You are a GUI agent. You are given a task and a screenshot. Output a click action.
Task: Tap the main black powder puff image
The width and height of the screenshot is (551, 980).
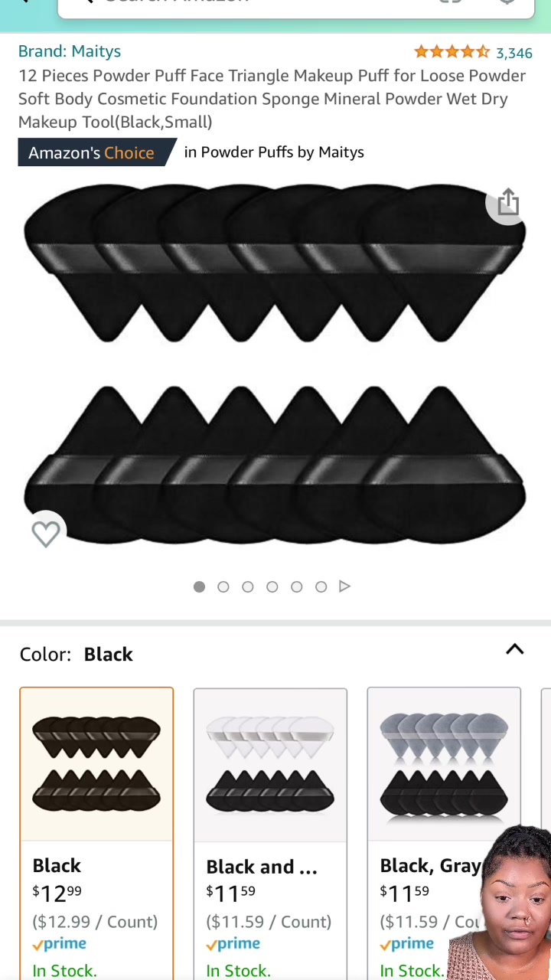pyautogui.click(x=275, y=364)
